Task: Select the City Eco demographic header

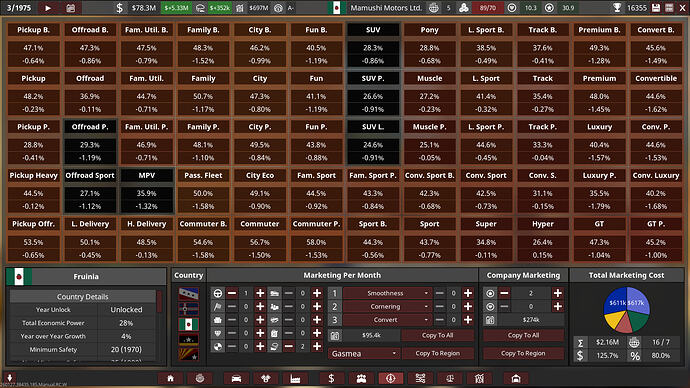Action: click(260, 175)
